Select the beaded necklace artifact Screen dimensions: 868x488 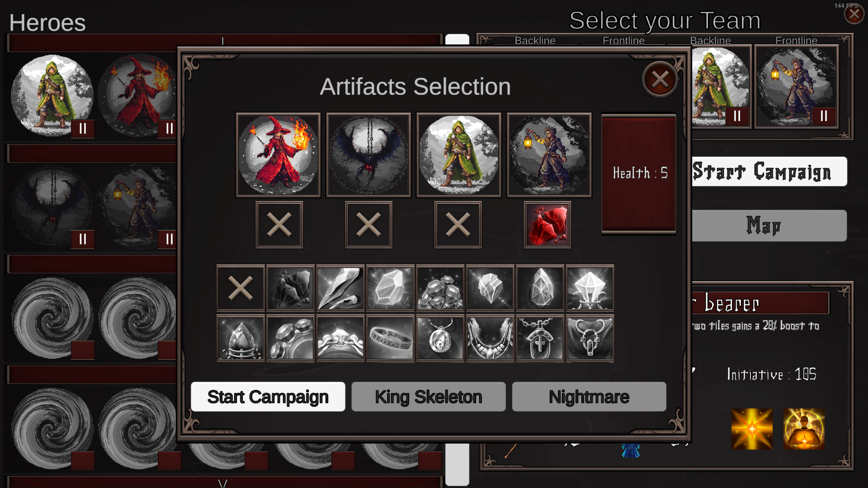point(490,338)
